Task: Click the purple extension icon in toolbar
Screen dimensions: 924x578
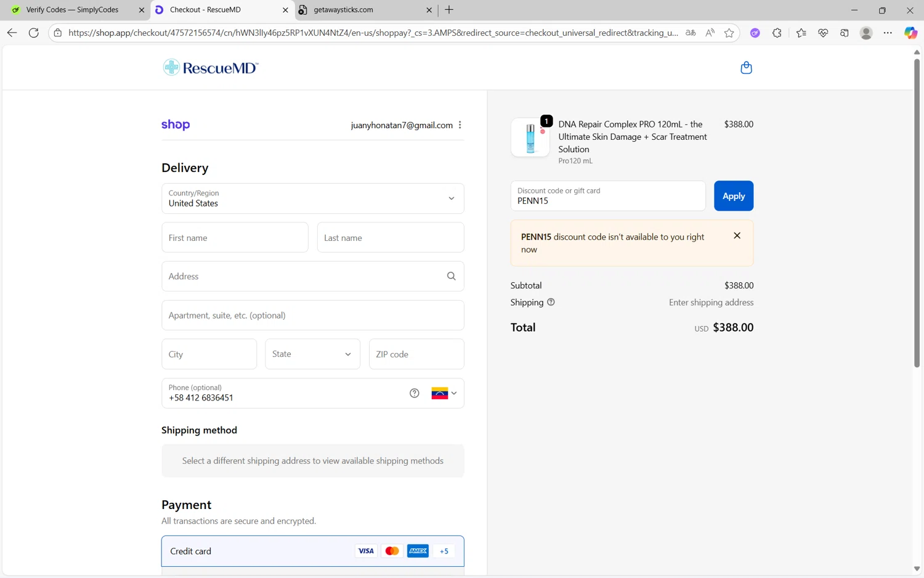Action: [755, 33]
